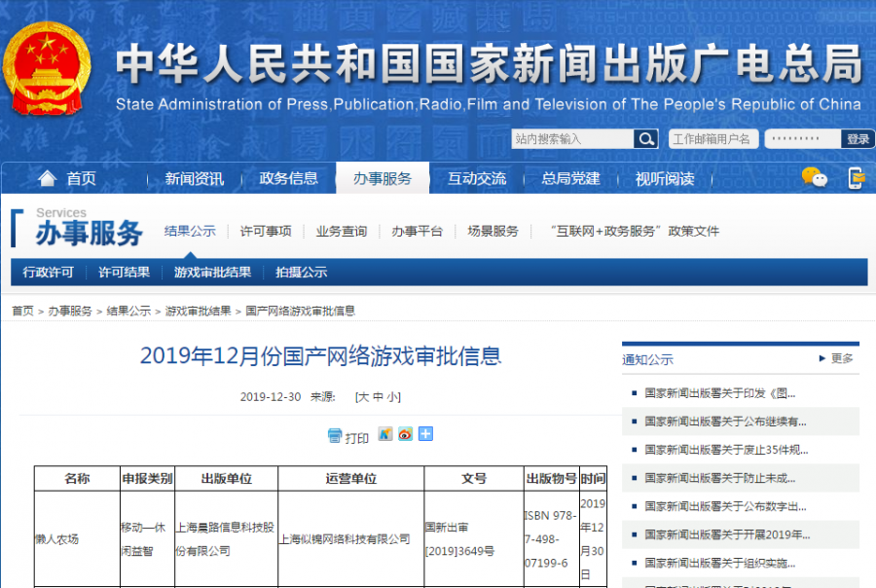Click the printer icon next to 打印
876x588 pixels.
click(335, 435)
